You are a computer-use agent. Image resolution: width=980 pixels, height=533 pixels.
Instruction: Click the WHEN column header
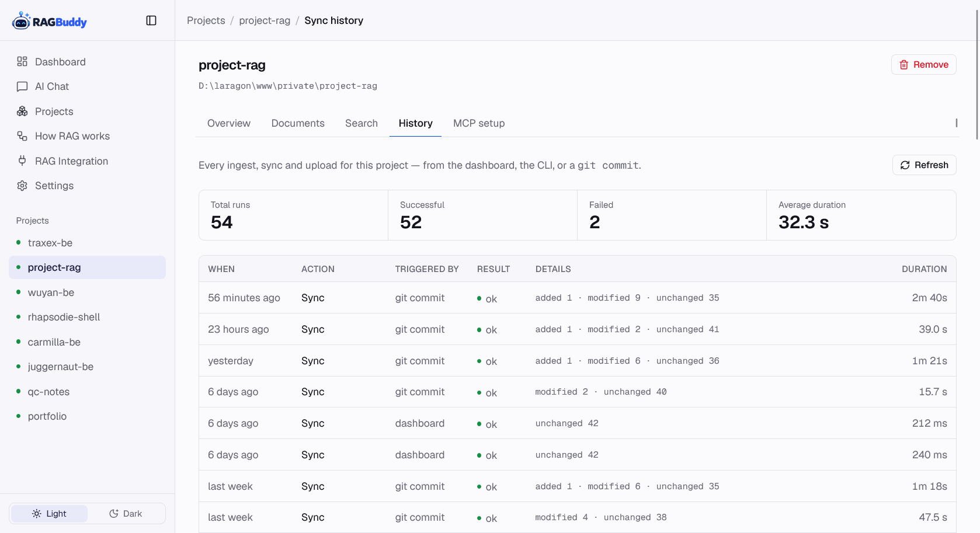tap(221, 269)
